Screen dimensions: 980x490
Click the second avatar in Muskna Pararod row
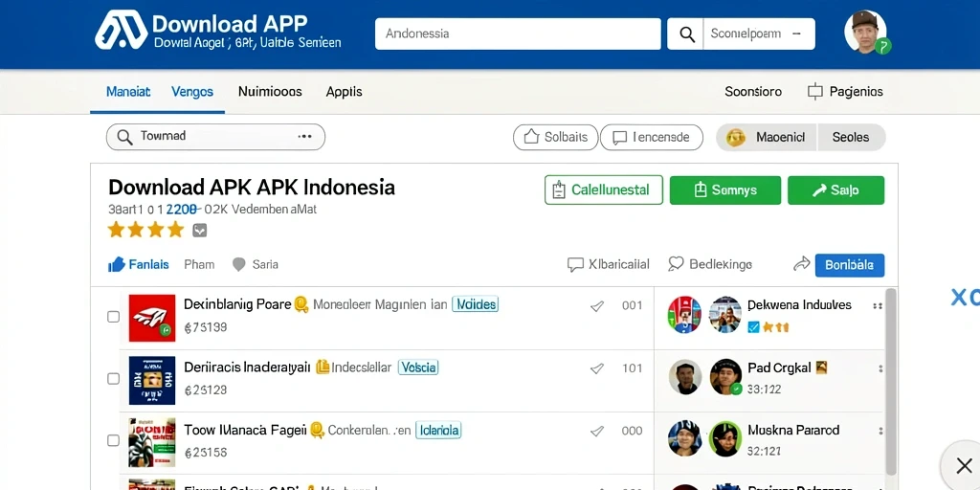(725, 438)
